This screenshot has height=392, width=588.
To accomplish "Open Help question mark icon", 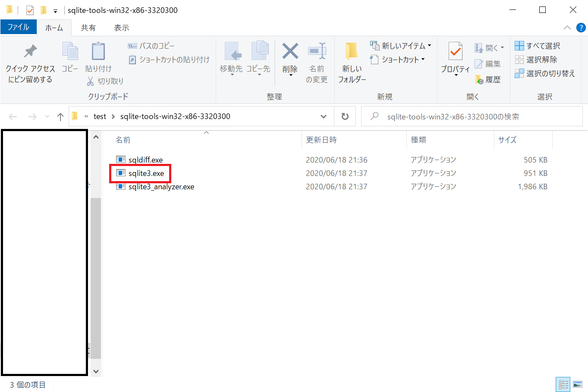I will [581, 28].
